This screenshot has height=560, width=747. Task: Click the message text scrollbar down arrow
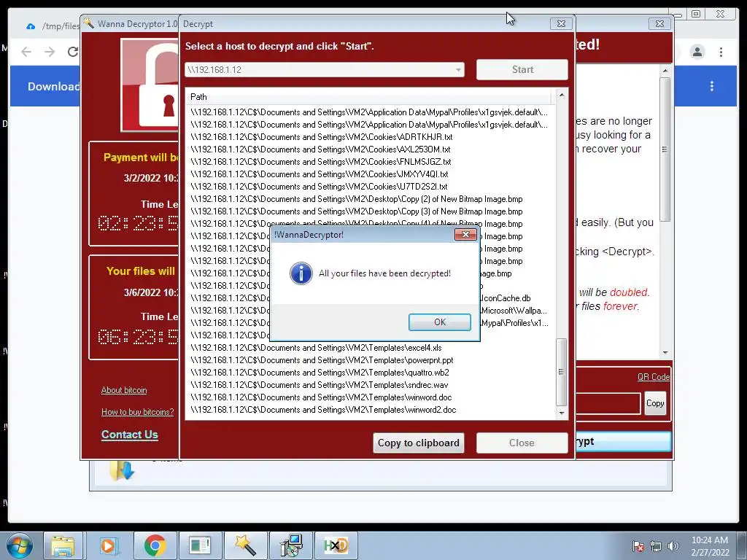pyautogui.click(x=665, y=353)
